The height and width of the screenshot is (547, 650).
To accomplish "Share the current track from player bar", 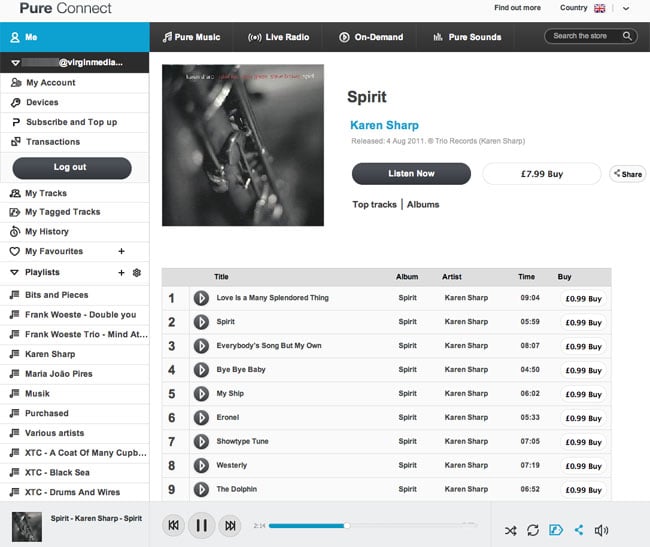I will coord(579,530).
